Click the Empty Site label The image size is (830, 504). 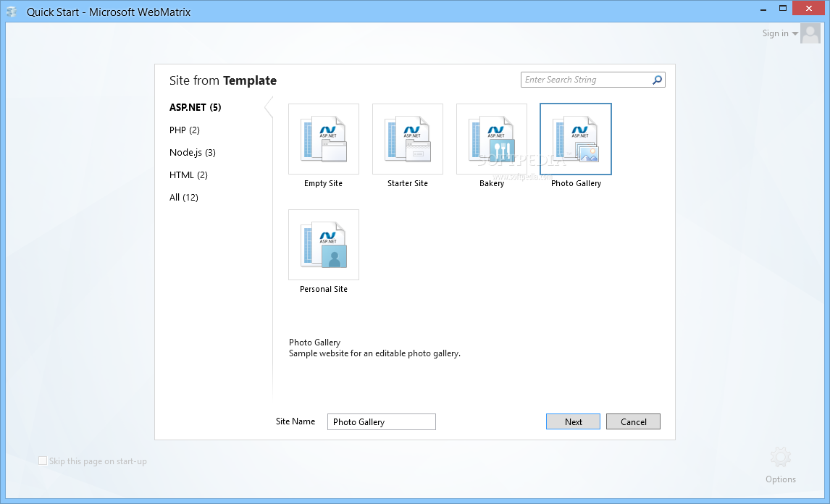(x=324, y=183)
